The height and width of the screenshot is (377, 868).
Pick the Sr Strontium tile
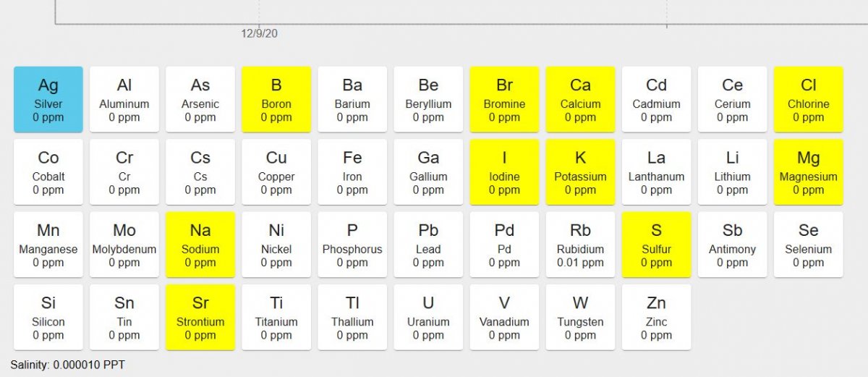(x=200, y=318)
